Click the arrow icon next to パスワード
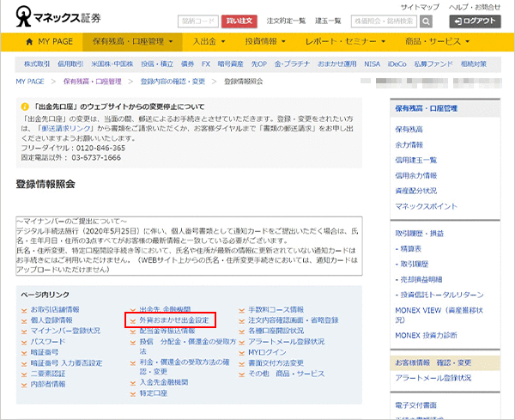The height and width of the screenshot is (420, 515). tap(24, 342)
